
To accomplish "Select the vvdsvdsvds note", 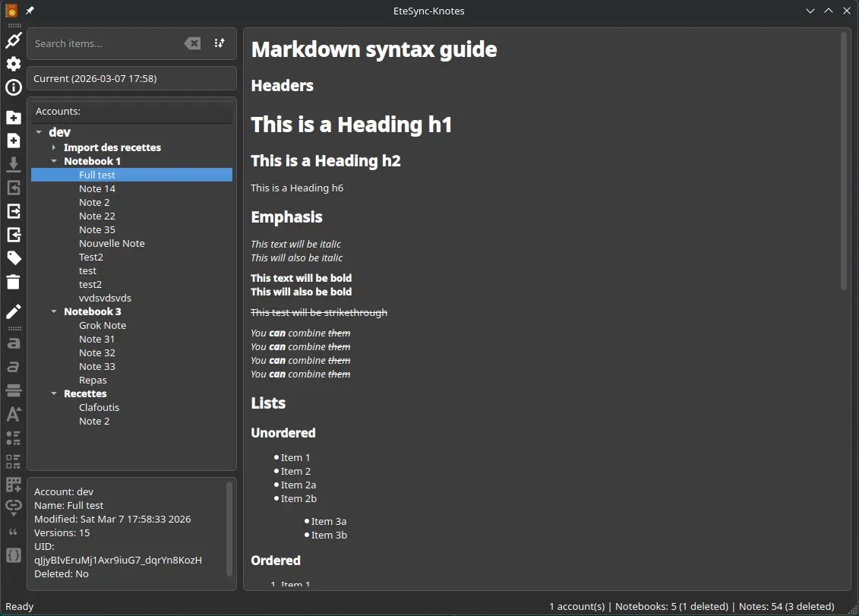I will coord(105,299).
